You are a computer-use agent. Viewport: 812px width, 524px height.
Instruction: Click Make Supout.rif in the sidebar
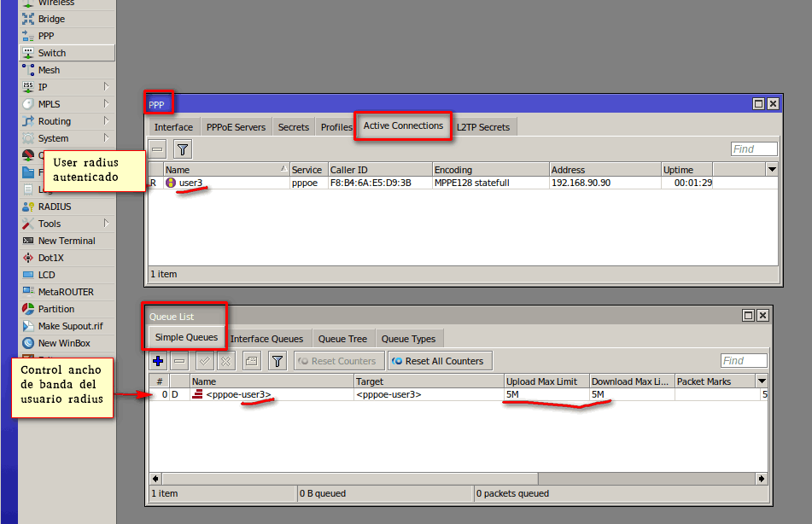63,325
